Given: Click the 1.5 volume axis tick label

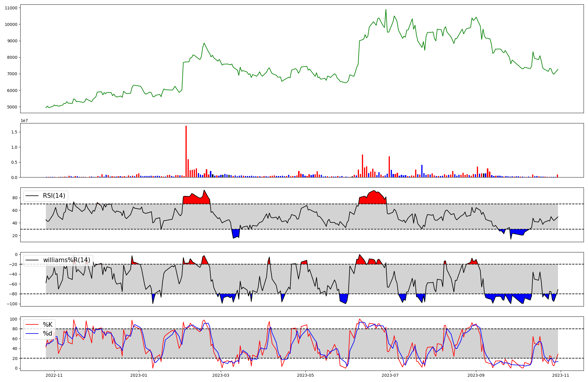Looking at the screenshot, I should pos(14,132).
